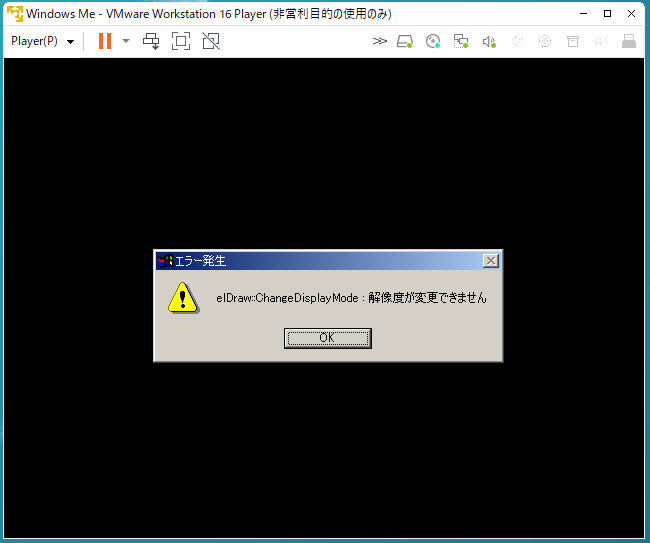Minimize the VMware Player window
650x543 pixels.
click(x=584, y=14)
